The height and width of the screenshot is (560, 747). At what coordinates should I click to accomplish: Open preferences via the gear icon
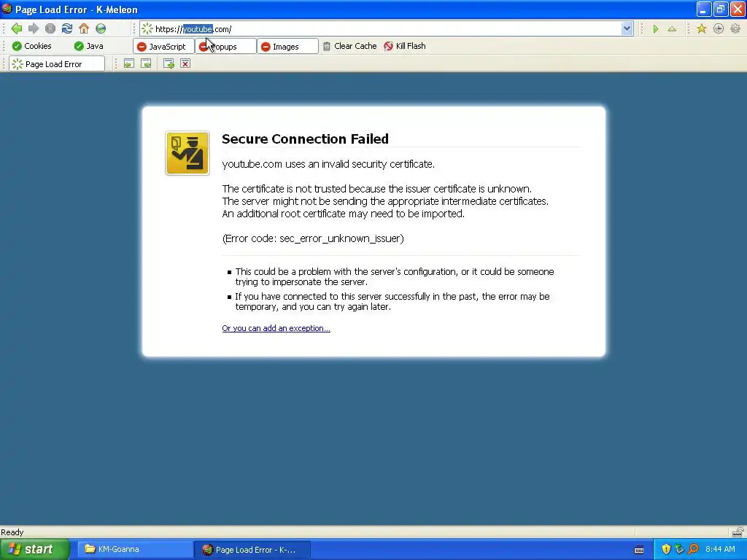point(735,29)
